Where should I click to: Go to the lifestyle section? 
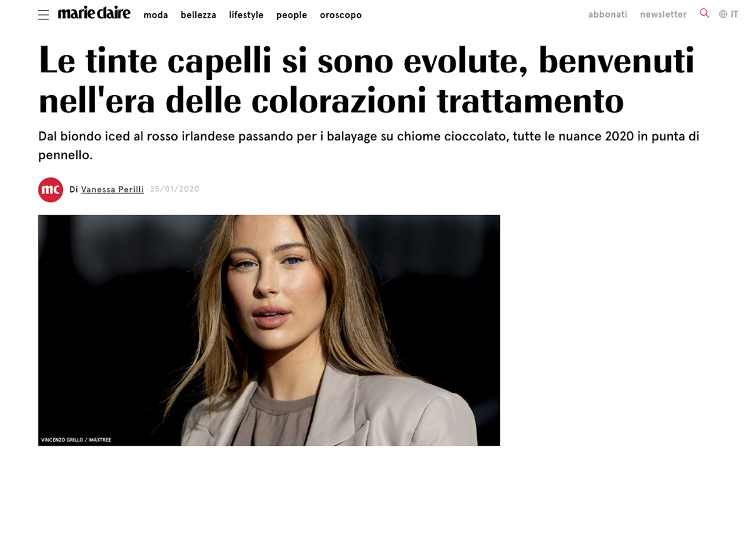(246, 15)
